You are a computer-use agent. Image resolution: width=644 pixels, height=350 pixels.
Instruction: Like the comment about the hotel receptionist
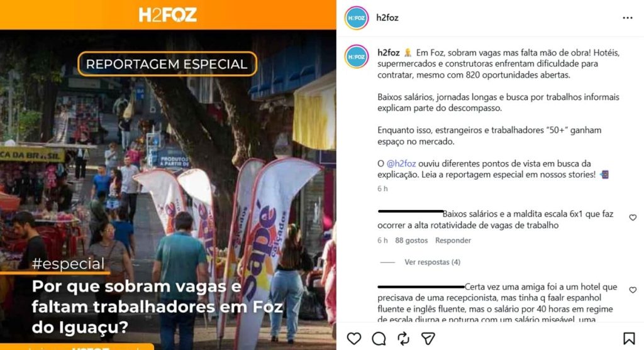tap(633, 290)
